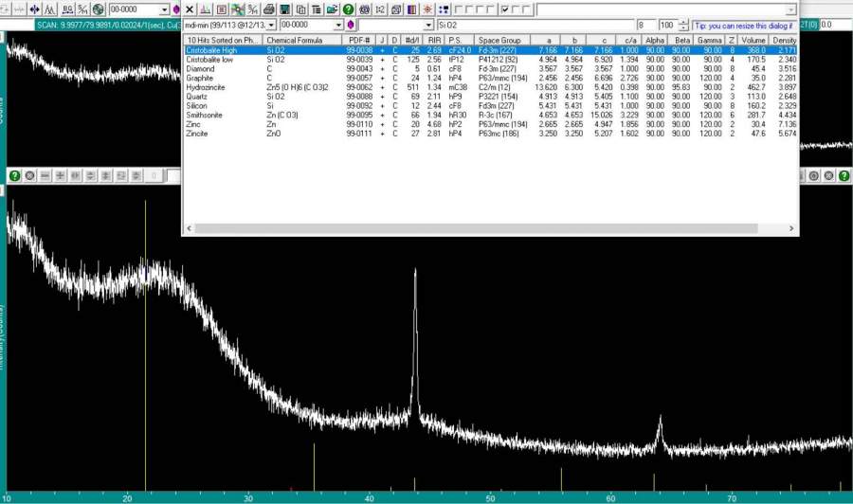853x504 pixels.
Task: Click the globe icon in main toolbar
Action: pyautogui.click(x=98, y=9)
